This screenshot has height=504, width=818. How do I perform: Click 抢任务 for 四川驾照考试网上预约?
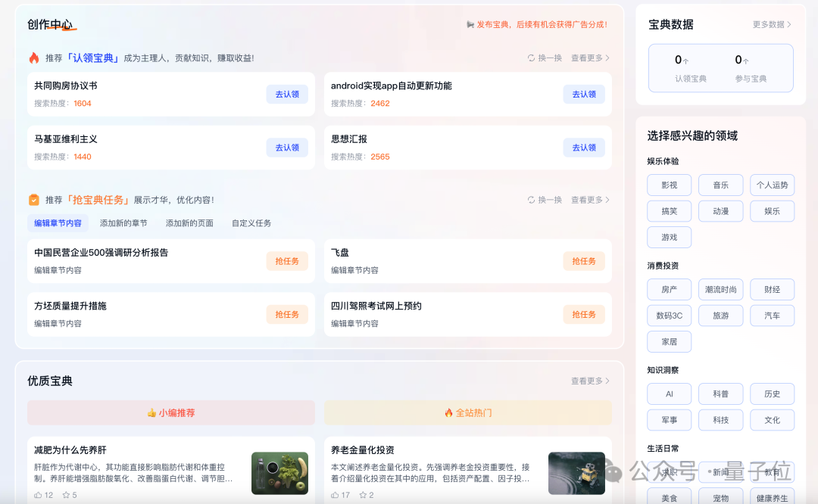pyautogui.click(x=584, y=314)
